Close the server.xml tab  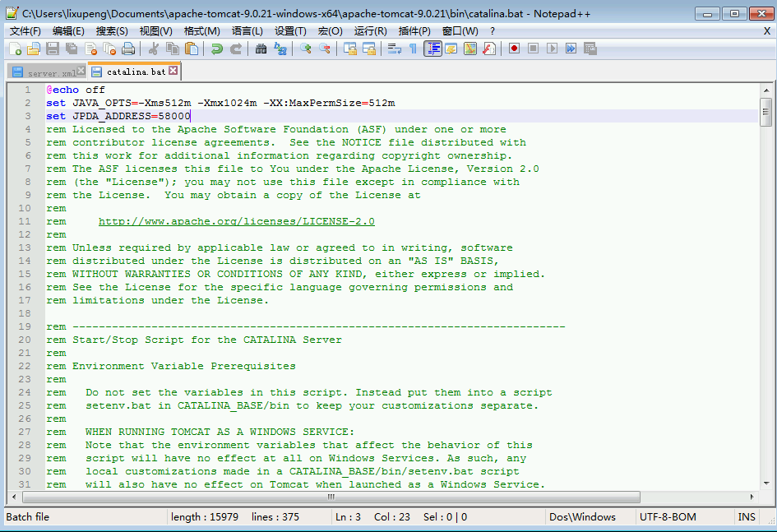click(x=81, y=71)
